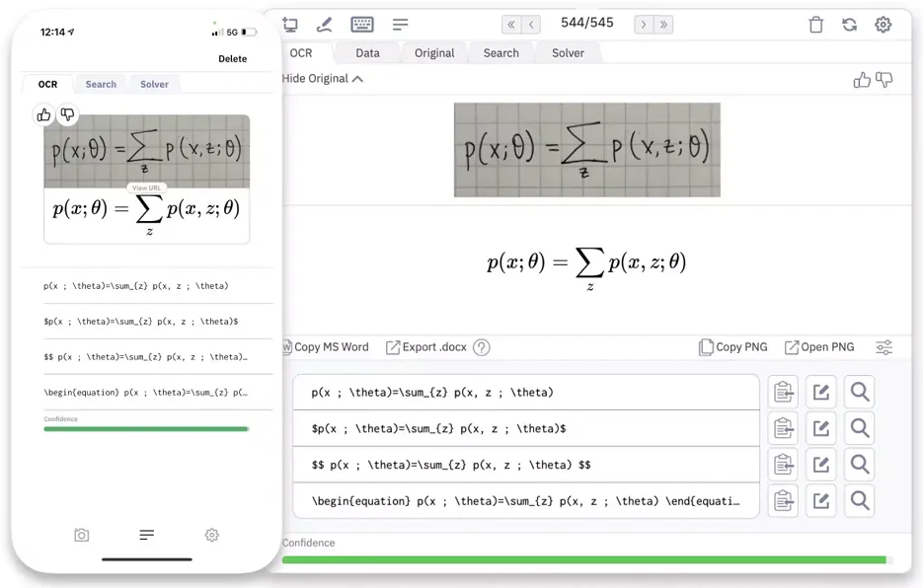Select the phone Solver tab

coord(154,84)
